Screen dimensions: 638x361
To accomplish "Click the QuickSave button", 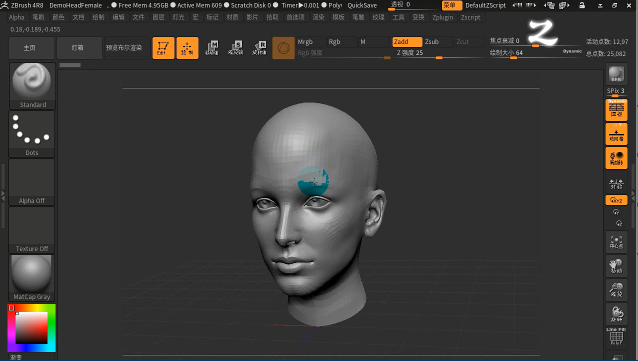I will [x=362, y=5].
